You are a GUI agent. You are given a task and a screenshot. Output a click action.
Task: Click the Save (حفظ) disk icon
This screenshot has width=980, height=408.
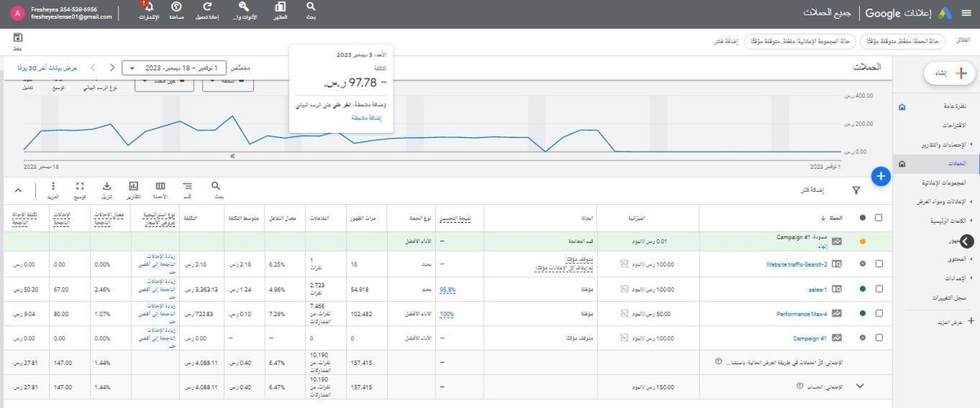(17, 38)
